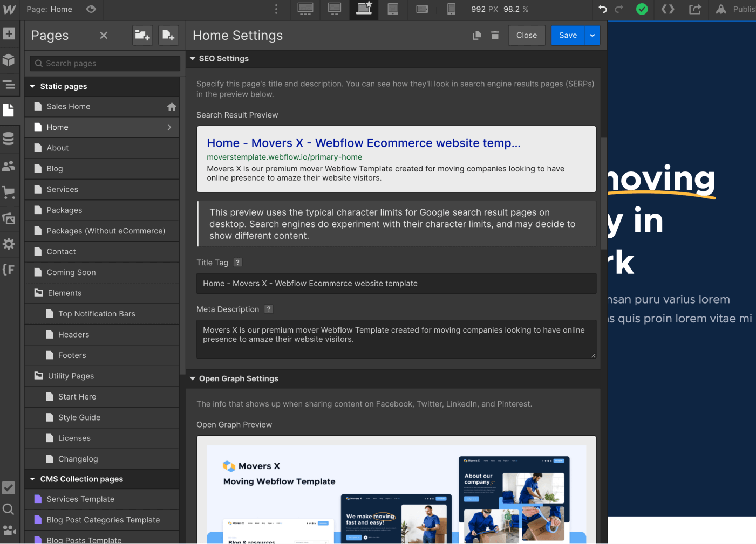Delete page settings using the trash icon
The width and height of the screenshot is (756, 544).
point(495,35)
